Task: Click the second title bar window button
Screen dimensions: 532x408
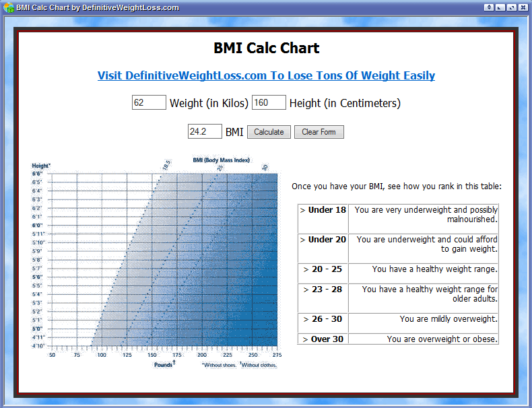Action: pyautogui.click(x=500, y=7)
